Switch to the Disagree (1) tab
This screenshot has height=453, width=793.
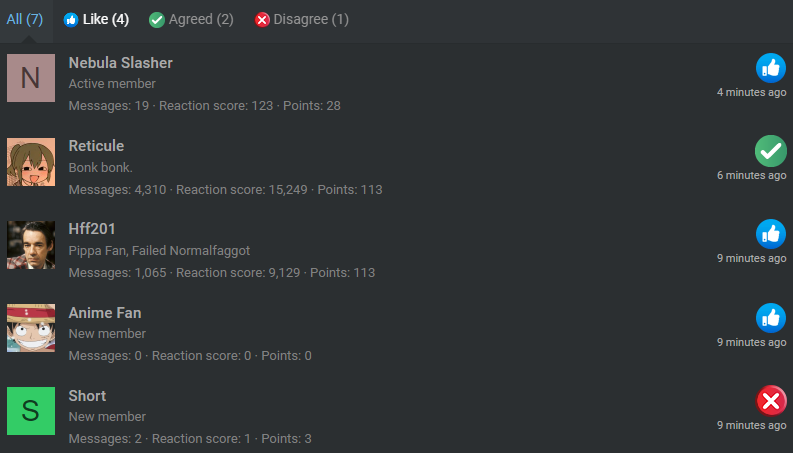(301, 19)
